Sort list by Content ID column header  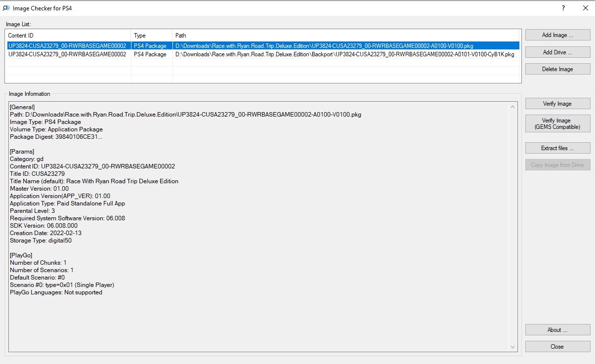coord(68,36)
